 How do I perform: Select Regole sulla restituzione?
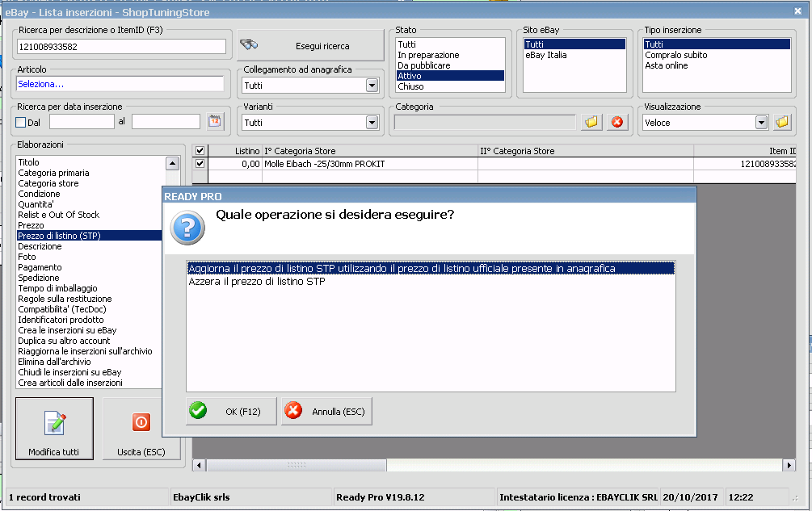[65, 299]
